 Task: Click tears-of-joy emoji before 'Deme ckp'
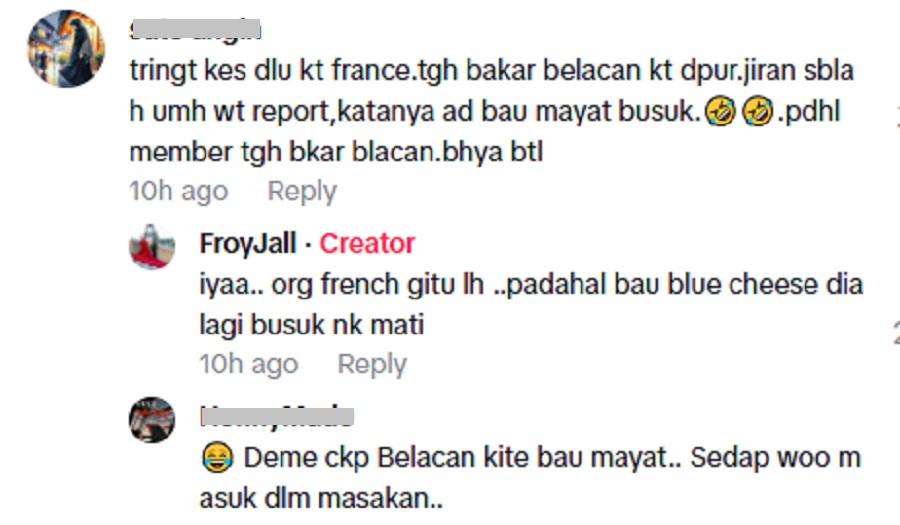218,457
